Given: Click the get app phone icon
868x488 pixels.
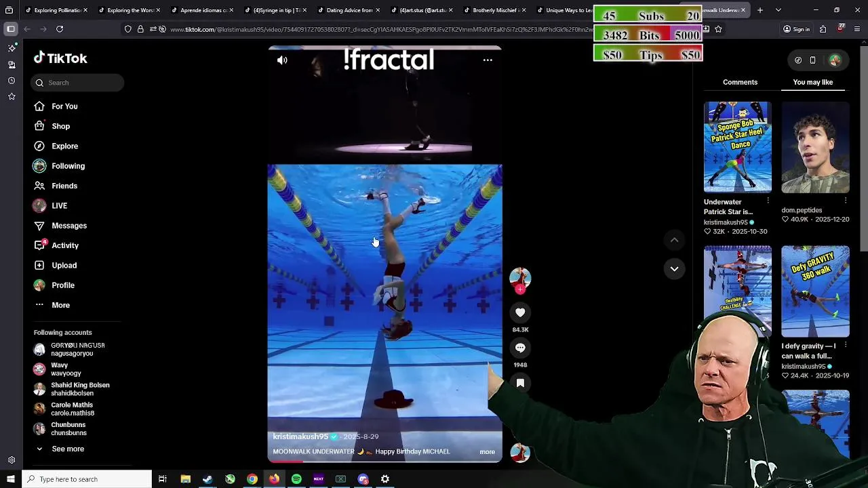Looking at the screenshot, I should pyautogui.click(x=812, y=60).
